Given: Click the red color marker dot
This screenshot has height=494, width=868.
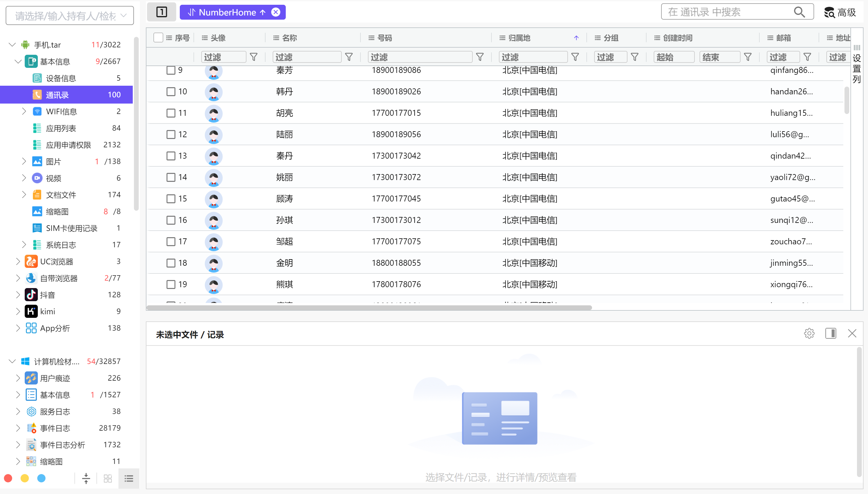Looking at the screenshot, I should tap(8, 479).
